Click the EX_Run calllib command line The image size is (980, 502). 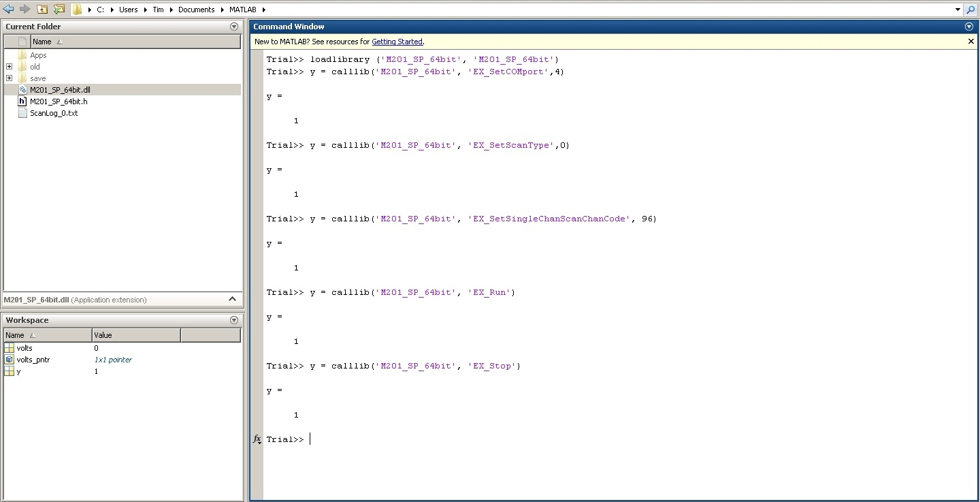tap(391, 292)
